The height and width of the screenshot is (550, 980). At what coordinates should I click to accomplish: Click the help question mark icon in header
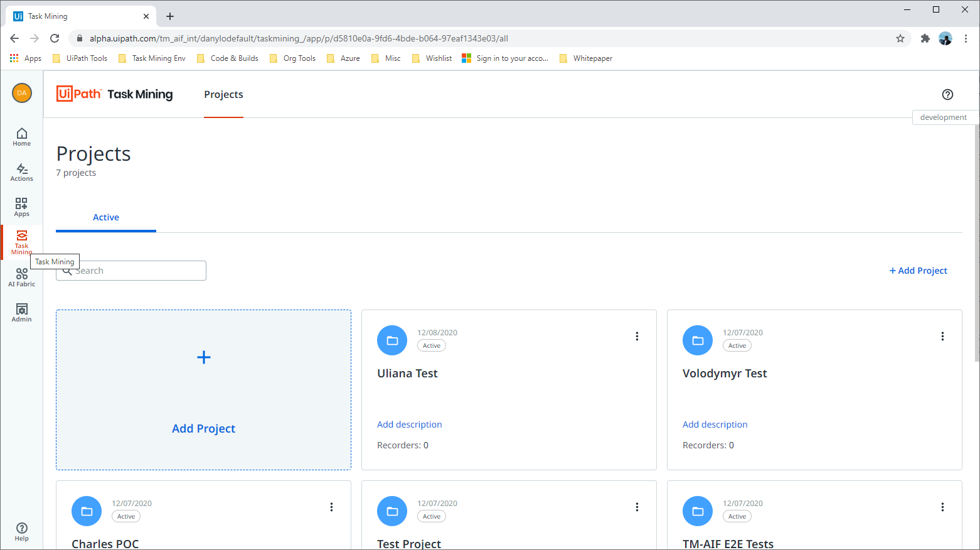pyautogui.click(x=947, y=94)
